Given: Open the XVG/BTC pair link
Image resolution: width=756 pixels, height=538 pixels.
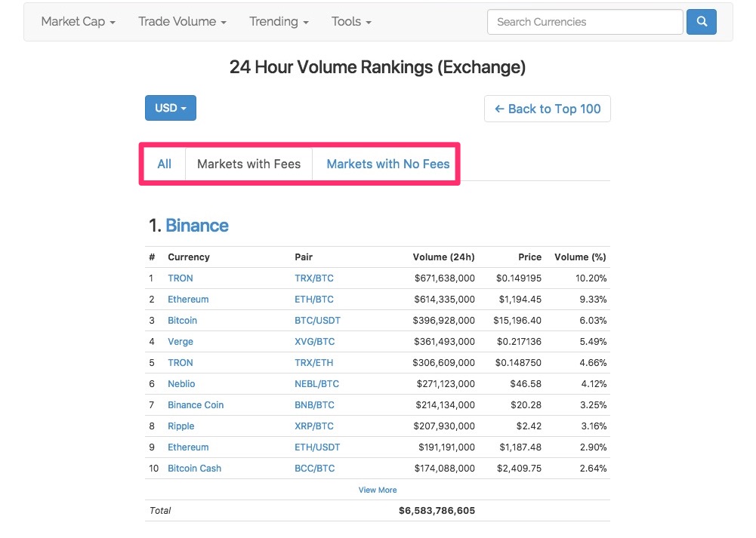Looking at the screenshot, I should 314,342.
